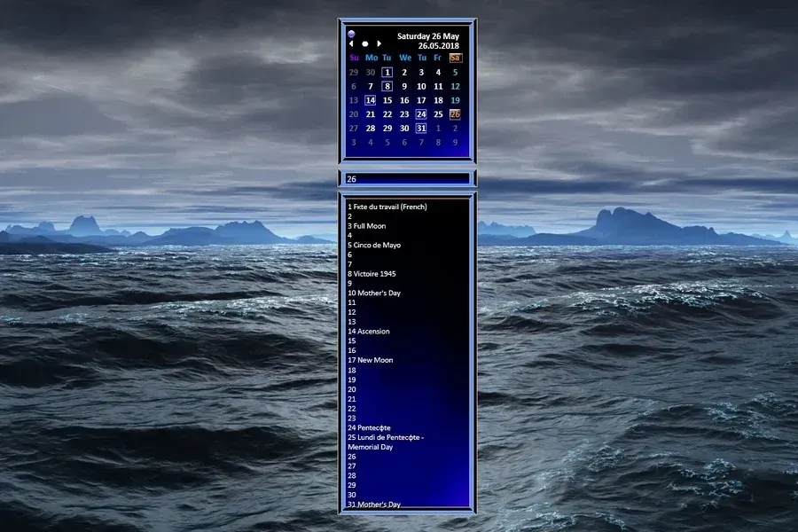Advance to next month with the right arrow
The width and height of the screenshot is (798, 532).
379,43
